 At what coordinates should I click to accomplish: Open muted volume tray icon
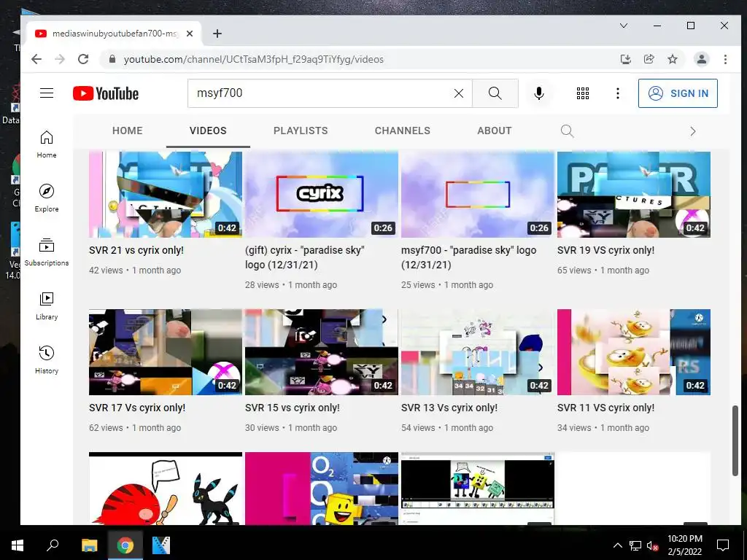click(x=653, y=545)
